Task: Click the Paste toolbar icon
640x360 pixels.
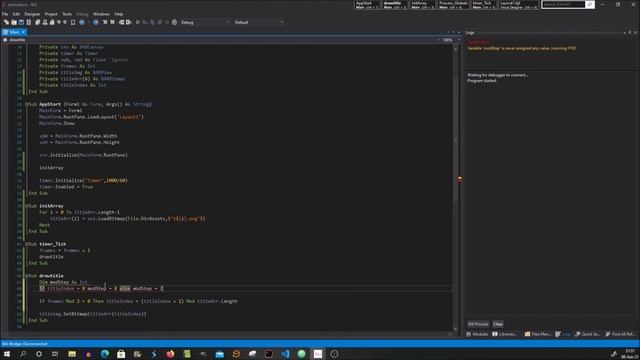Action: 52,22
